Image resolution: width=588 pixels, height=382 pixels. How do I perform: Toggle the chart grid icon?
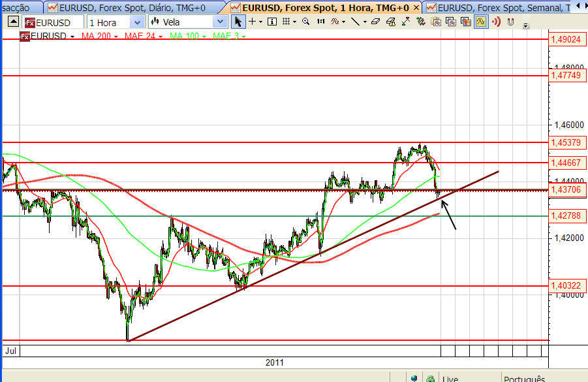click(286, 22)
